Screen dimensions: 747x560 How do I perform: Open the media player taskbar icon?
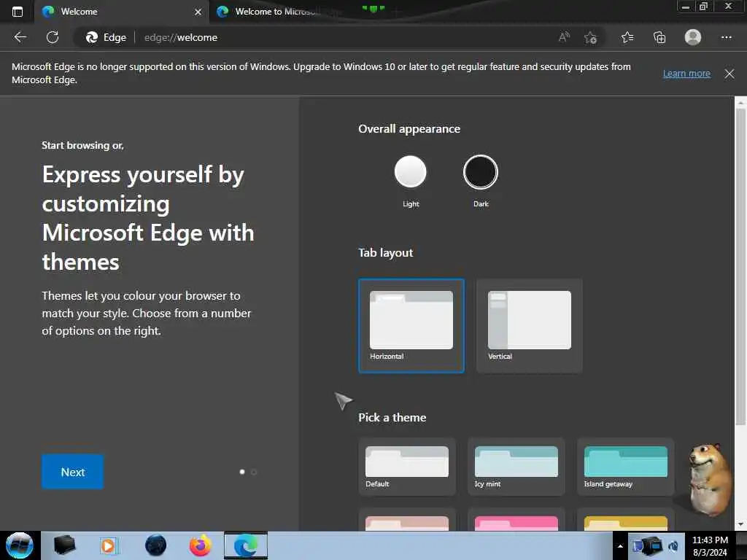tap(108, 545)
